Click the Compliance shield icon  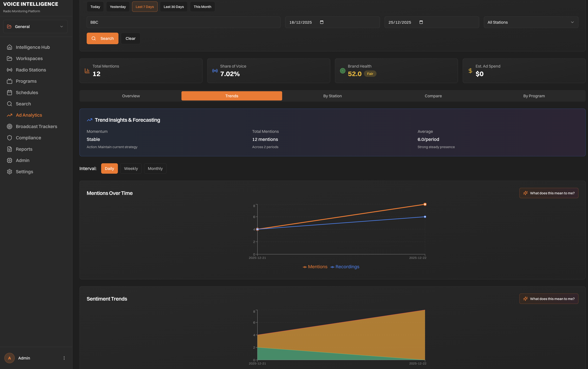(x=10, y=138)
